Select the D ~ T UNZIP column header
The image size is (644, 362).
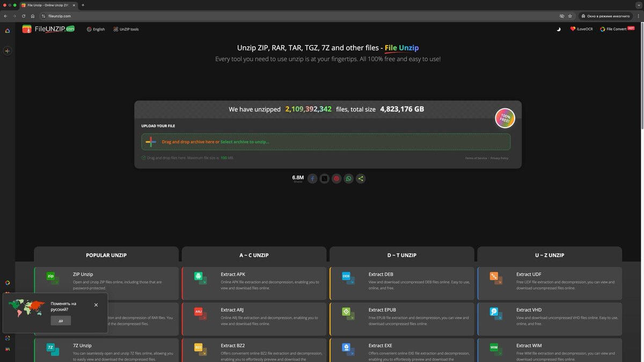click(402, 255)
